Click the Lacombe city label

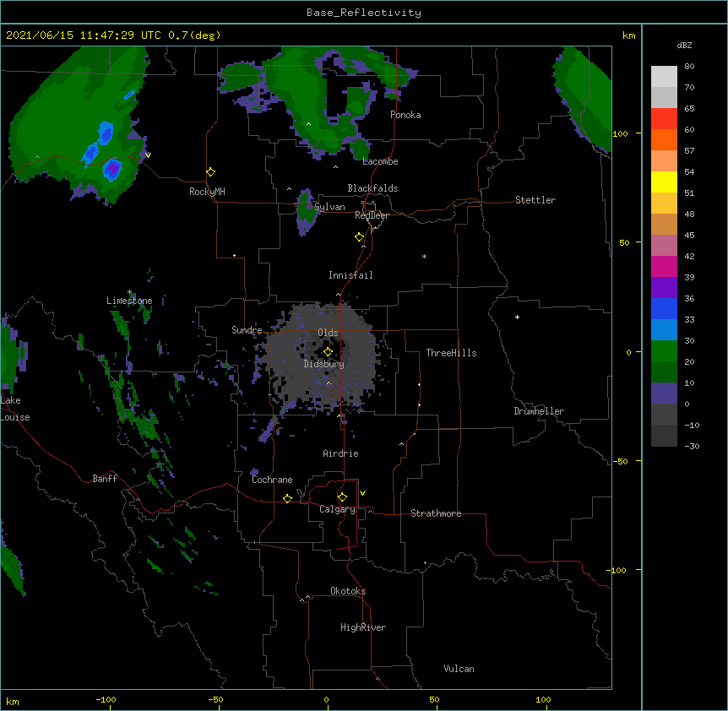point(380,161)
